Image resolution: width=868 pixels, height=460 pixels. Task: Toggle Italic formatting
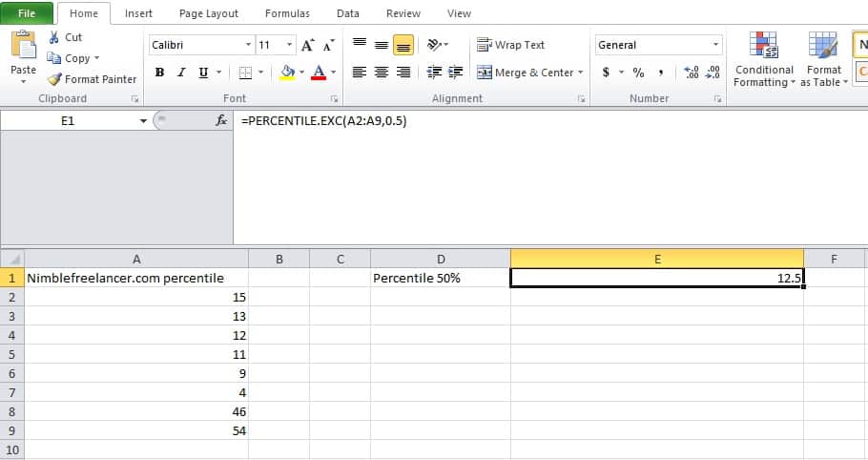coord(181,73)
